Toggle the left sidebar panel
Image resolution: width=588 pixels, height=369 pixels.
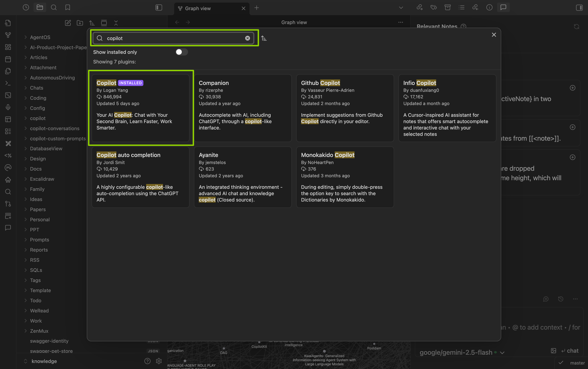click(159, 8)
